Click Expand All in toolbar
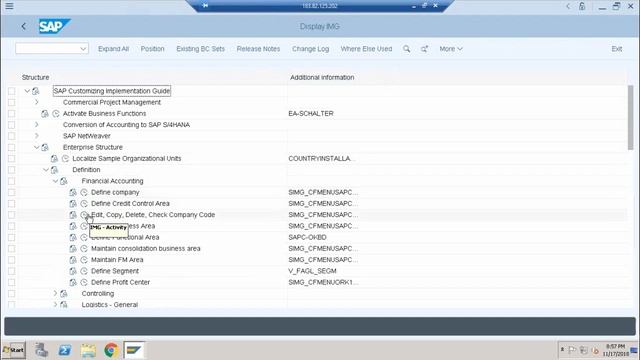This screenshot has height=360, width=640. point(113,49)
